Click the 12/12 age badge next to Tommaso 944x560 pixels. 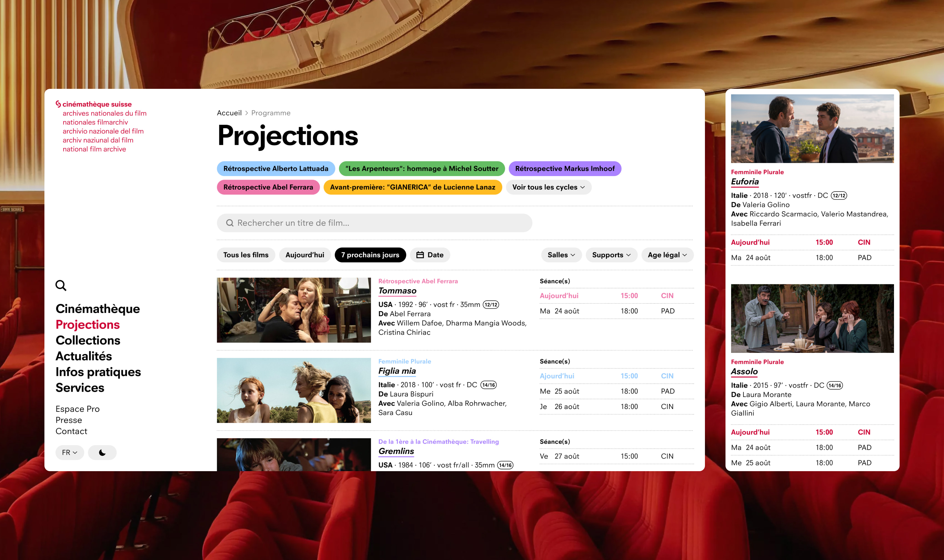[x=491, y=305]
